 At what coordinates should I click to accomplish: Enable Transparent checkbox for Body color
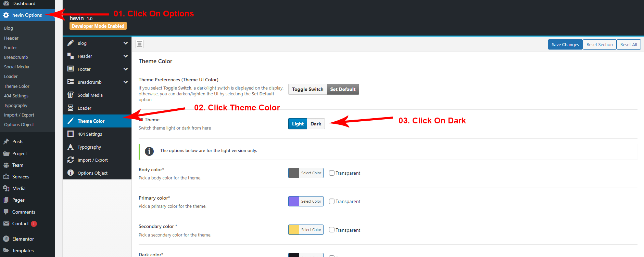(x=331, y=173)
